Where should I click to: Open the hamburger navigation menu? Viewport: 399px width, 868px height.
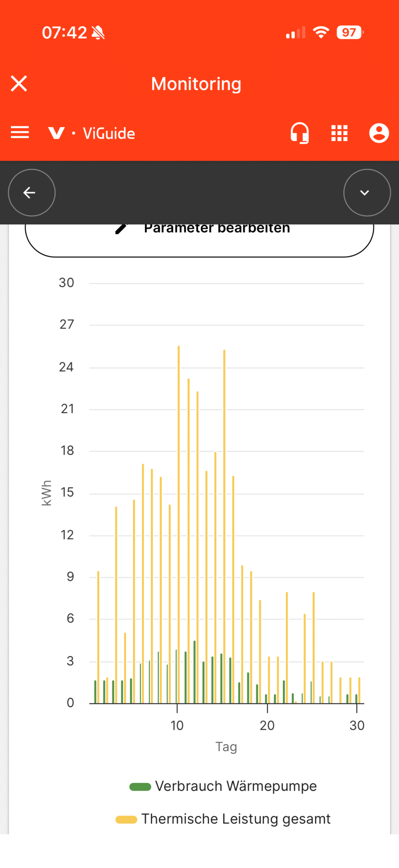[x=20, y=132]
